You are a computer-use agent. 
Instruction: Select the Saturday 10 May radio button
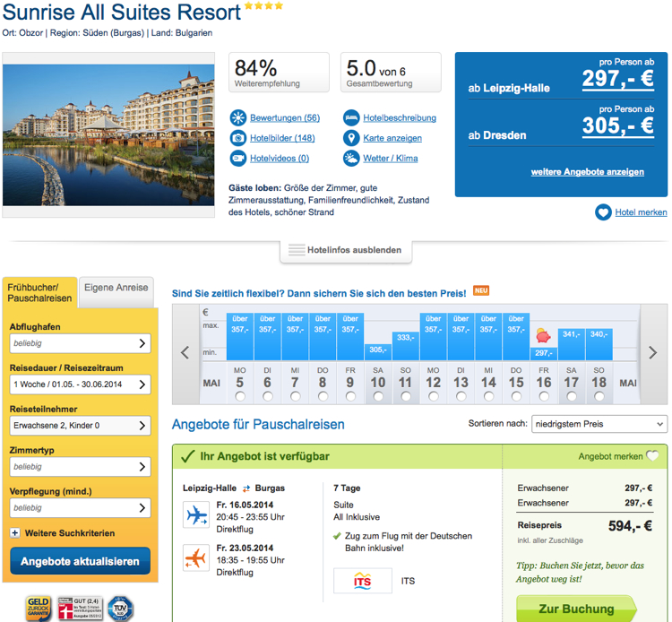point(378,396)
